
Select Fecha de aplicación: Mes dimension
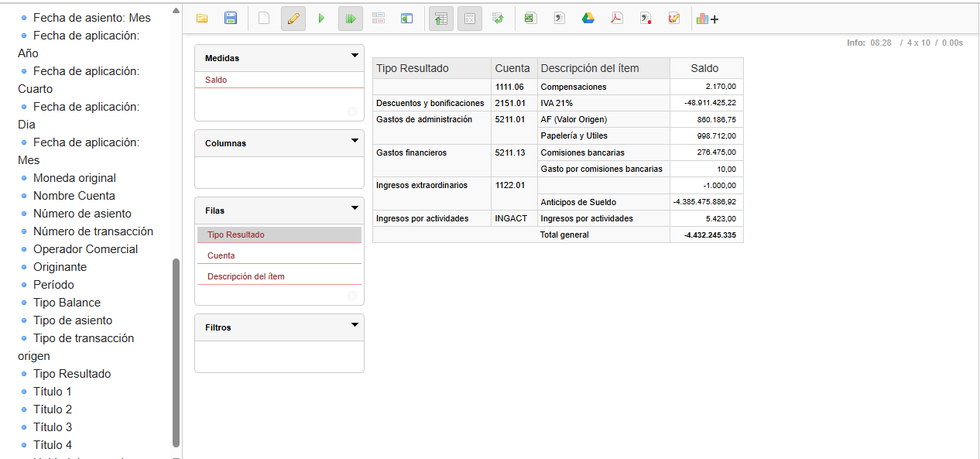pyautogui.click(x=79, y=151)
